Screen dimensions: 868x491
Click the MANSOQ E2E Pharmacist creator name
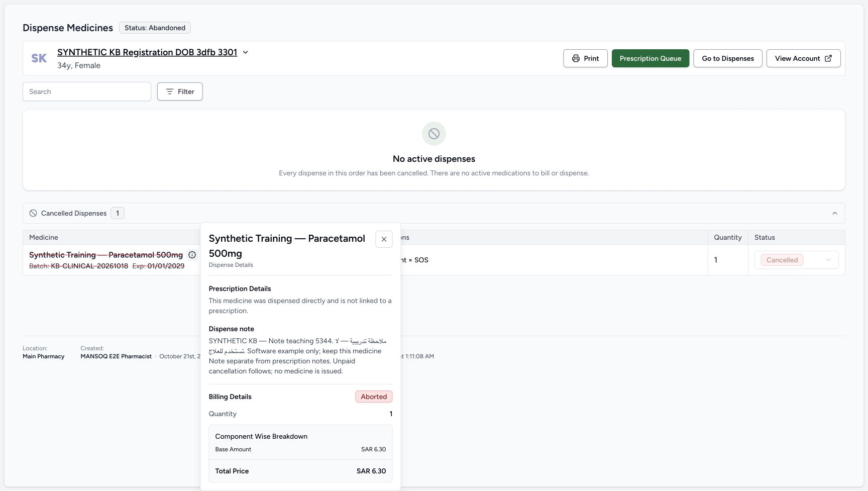(x=116, y=356)
